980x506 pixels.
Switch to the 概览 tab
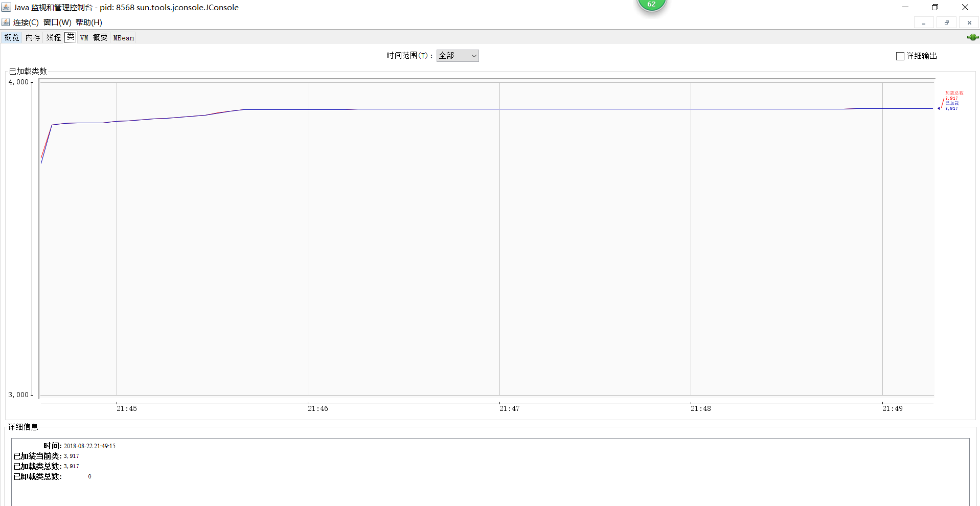pos(12,38)
